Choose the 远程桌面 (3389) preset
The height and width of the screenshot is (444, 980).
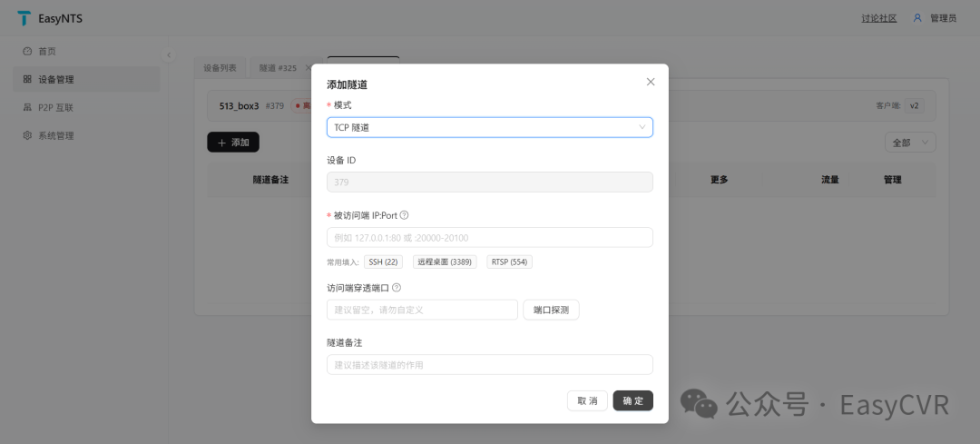pos(445,262)
